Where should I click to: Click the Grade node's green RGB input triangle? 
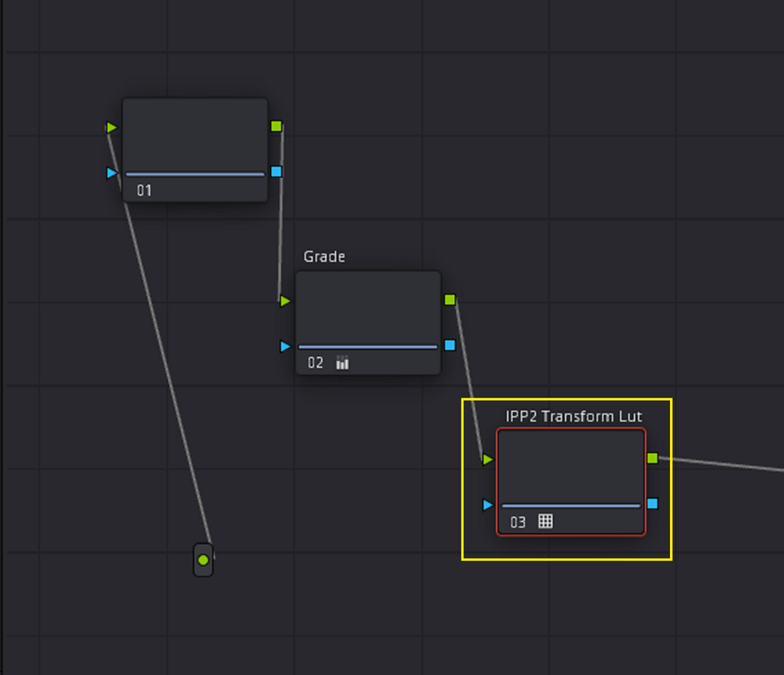285,301
